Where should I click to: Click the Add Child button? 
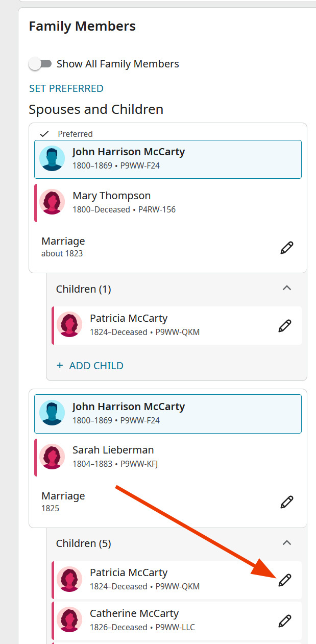pos(90,366)
